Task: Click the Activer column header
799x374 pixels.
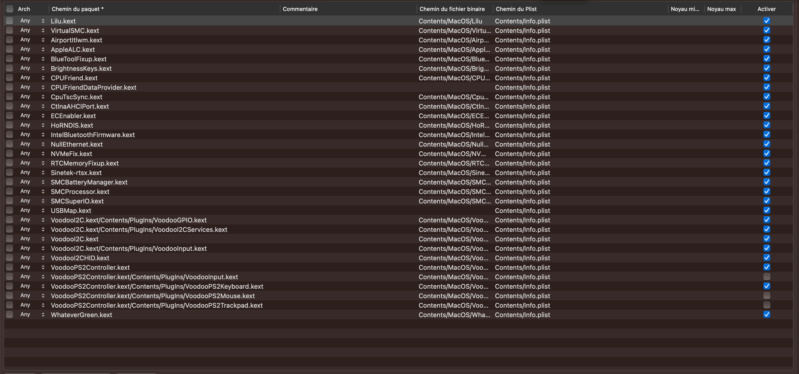Action: pos(766,9)
